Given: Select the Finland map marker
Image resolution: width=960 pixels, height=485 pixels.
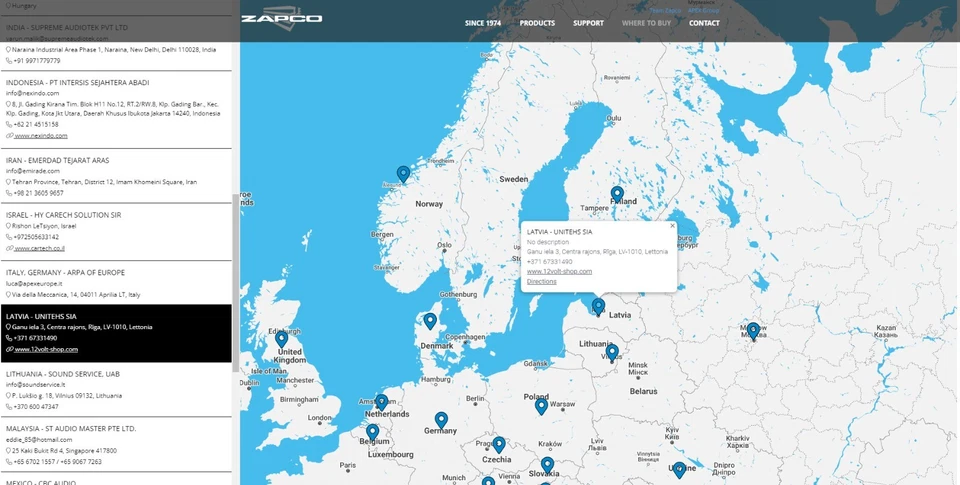Looking at the screenshot, I should [617, 194].
